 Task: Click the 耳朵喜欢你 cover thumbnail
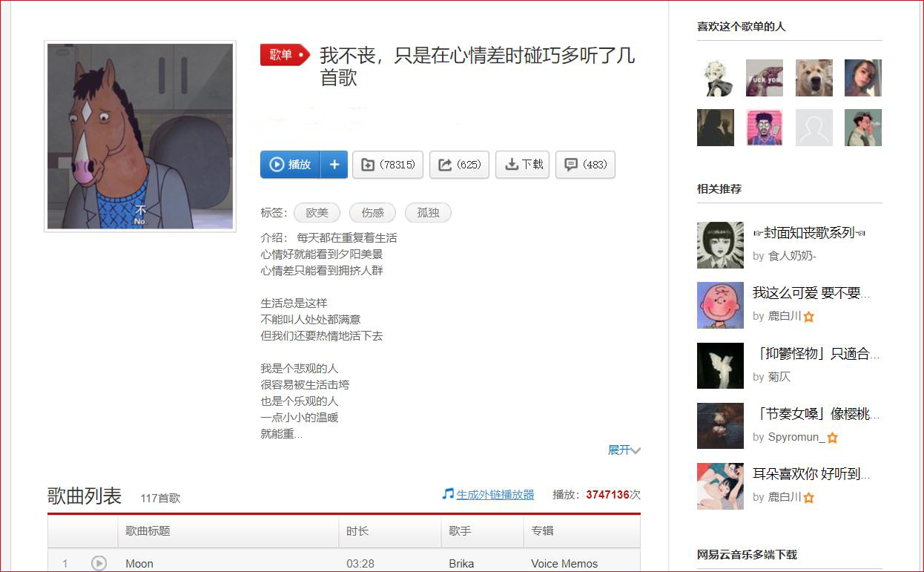click(x=720, y=485)
